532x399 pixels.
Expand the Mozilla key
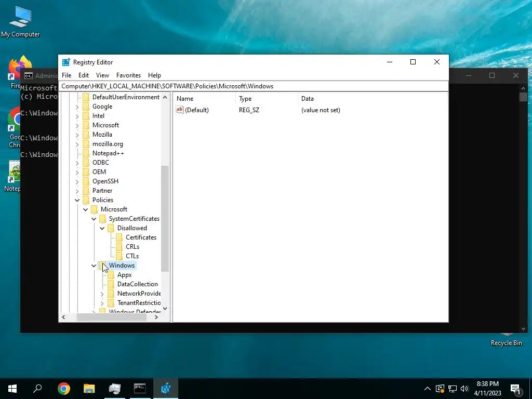77,135
